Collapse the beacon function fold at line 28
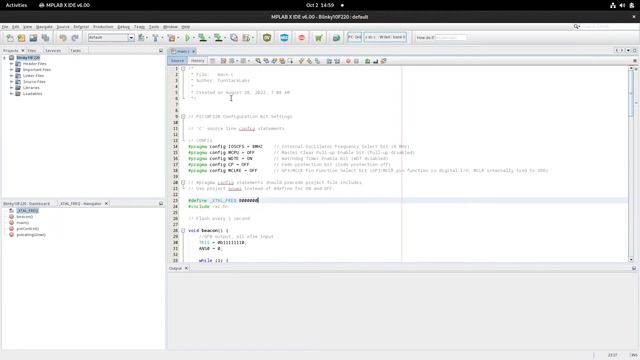Screen dimensions: 640x360 [x=183, y=231]
